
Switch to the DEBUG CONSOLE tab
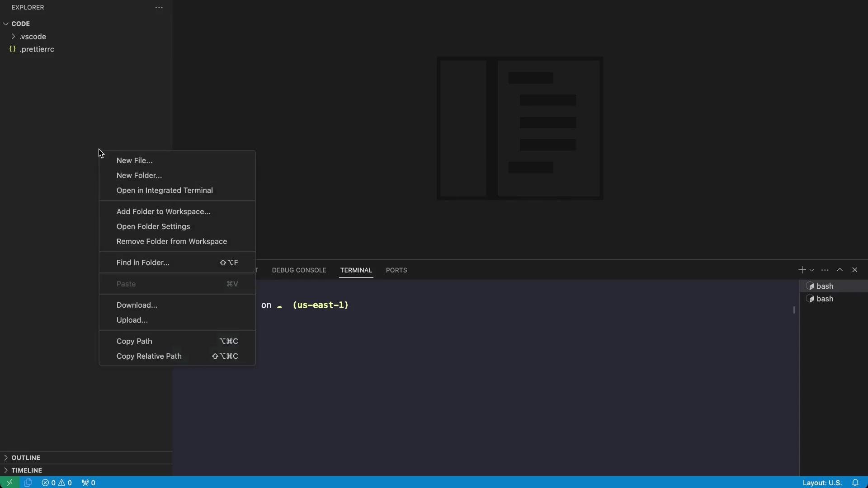coord(299,270)
